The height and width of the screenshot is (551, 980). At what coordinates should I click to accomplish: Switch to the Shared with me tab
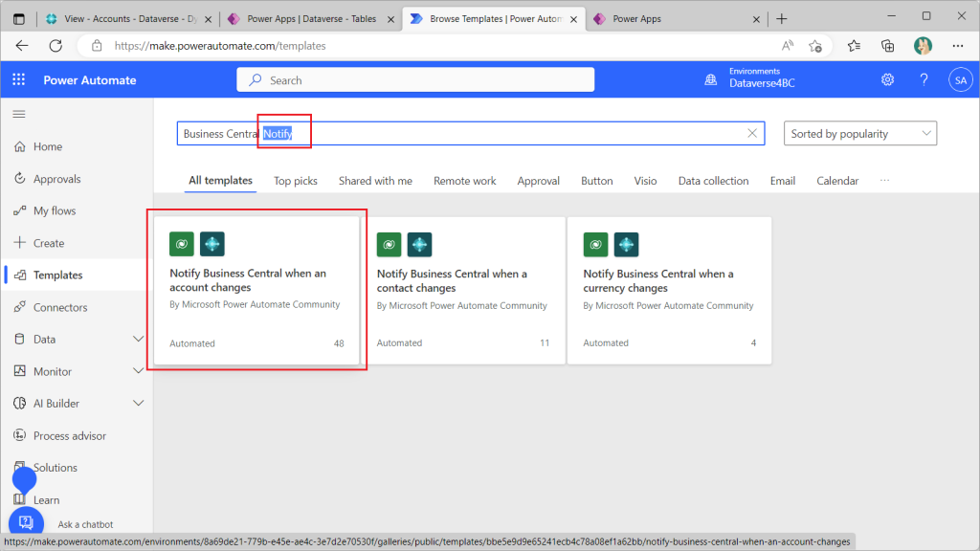[x=375, y=181]
